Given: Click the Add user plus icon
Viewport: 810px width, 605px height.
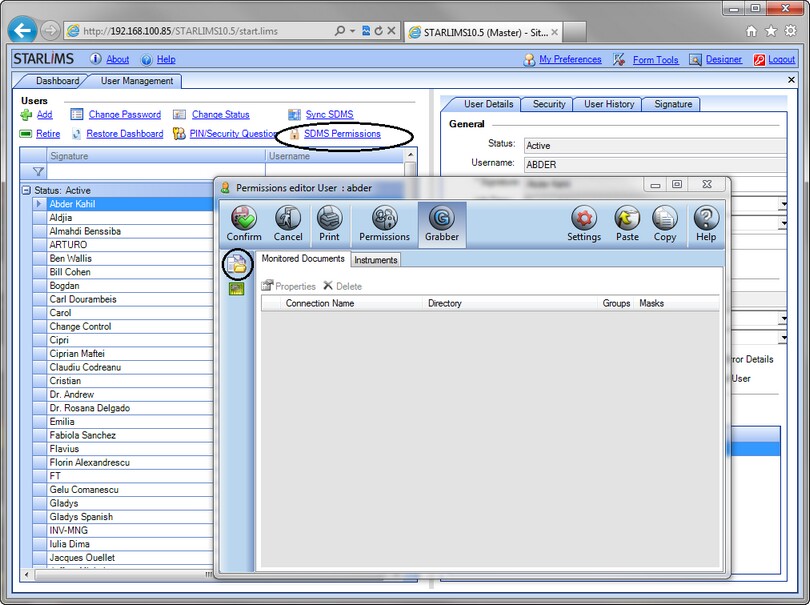Looking at the screenshot, I should [26, 115].
